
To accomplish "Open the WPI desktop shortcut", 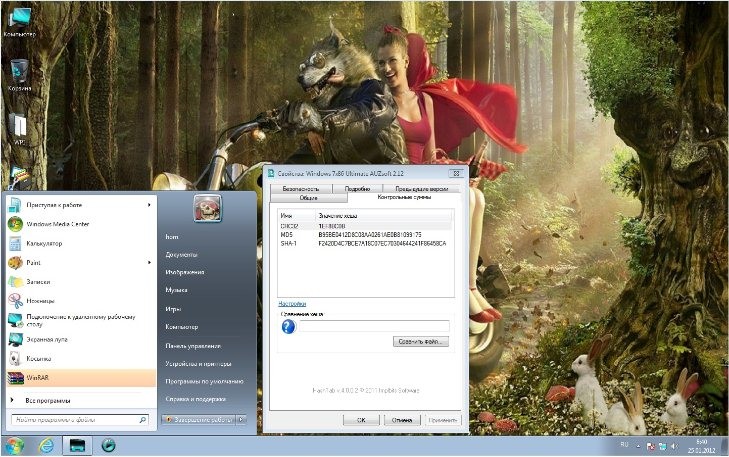I will point(20,129).
